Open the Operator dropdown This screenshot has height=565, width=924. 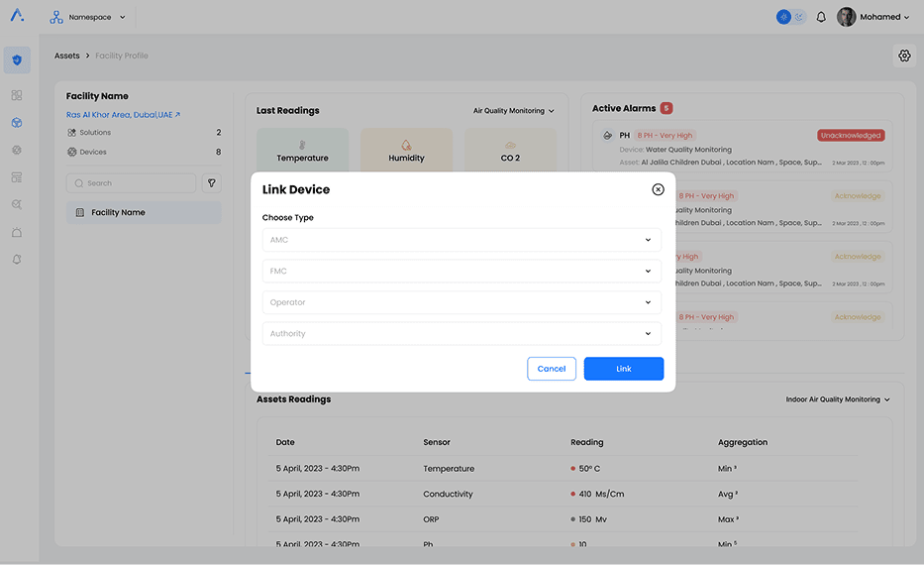462,302
